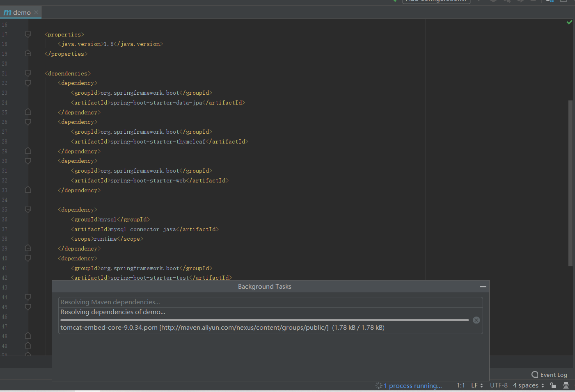575x392 pixels.
Task: Click the '1 process running...' link
Action: click(x=413, y=386)
